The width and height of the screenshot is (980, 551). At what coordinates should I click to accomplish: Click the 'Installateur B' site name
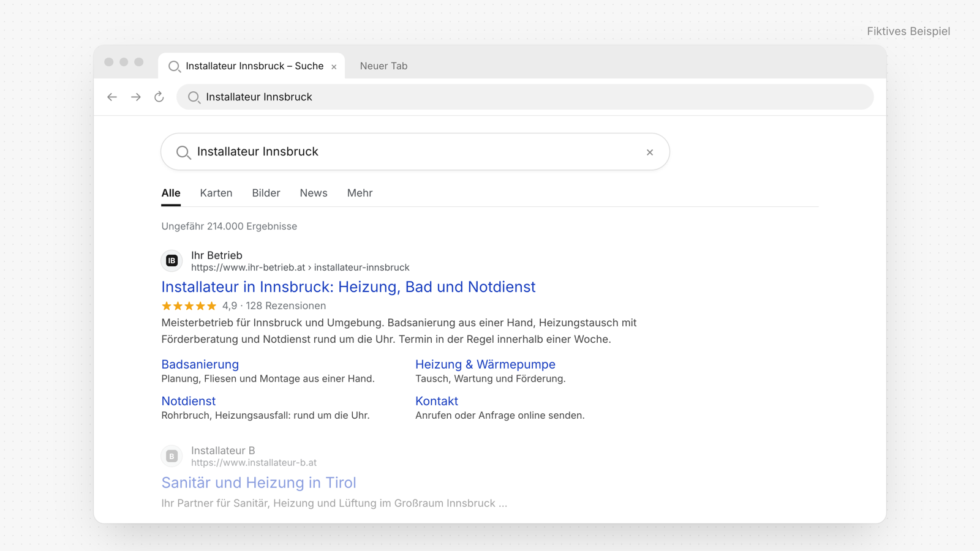pos(223,451)
